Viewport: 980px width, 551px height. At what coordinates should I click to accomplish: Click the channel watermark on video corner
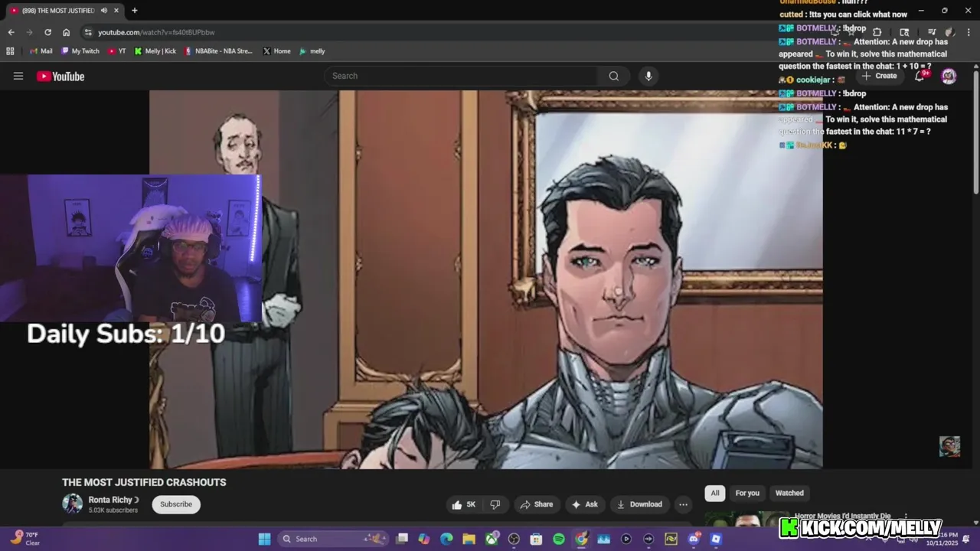(x=949, y=446)
